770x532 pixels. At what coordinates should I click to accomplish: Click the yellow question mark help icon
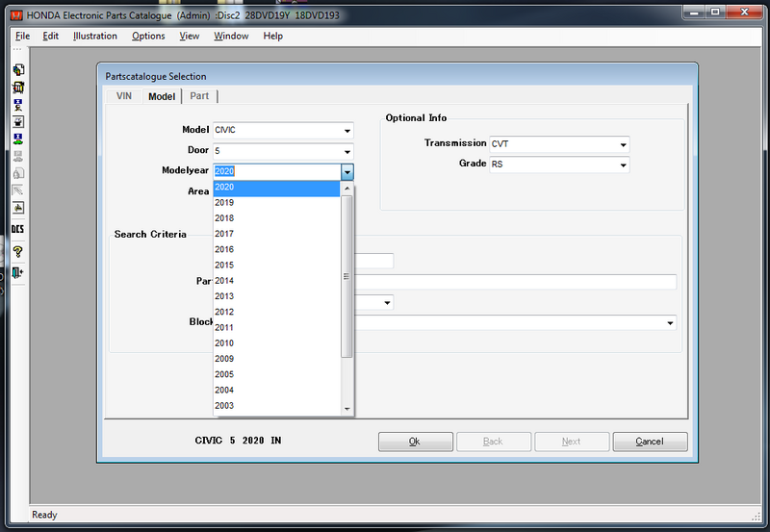tap(17, 251)
